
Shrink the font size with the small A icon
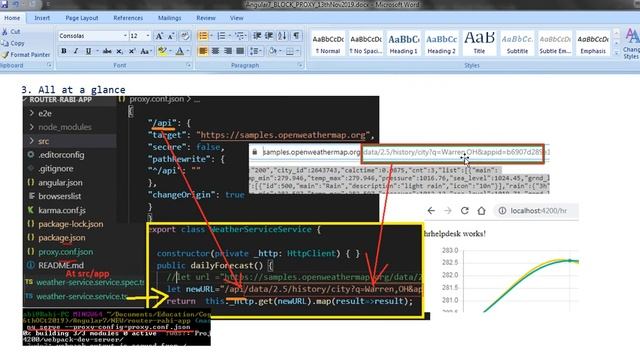172,36
